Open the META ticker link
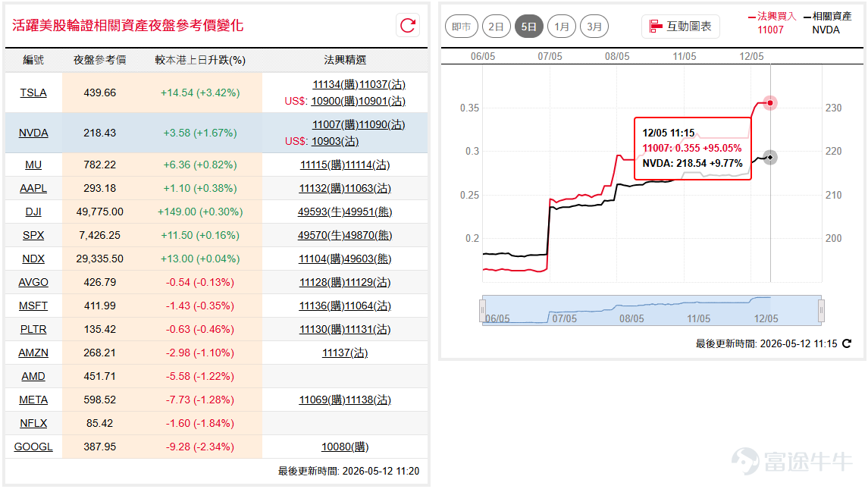Viewport: 868px width, 489px height. pyautogui.click(x=33, y=400)
